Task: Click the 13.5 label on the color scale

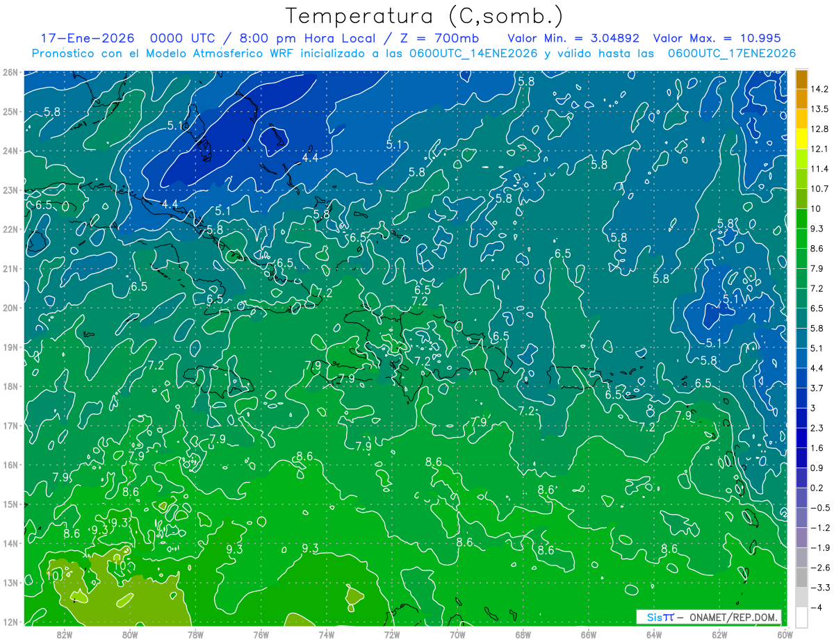Action: [x=819, y=109]
